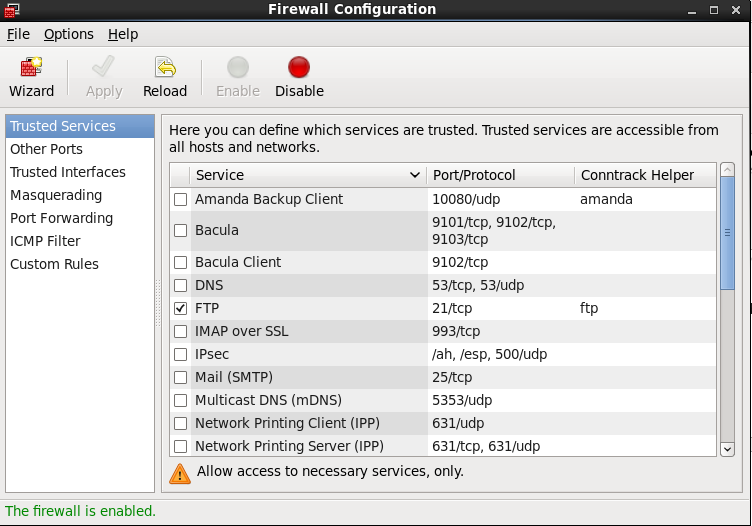The height and width of the screenshot is (526, 752).
Task: Click the '631/tcp, 631/udp' port cell
Action: coord(486,446)
